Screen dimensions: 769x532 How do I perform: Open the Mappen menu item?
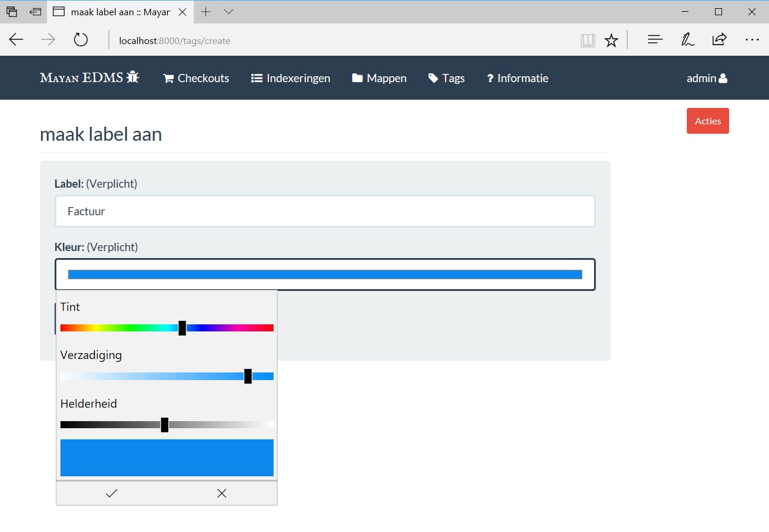click(x=379, y=78)
